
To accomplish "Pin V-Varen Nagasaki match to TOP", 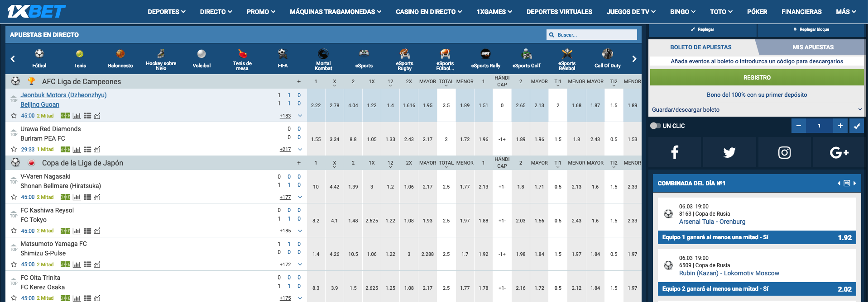I will pyautogui.click(x=14, y=180).
